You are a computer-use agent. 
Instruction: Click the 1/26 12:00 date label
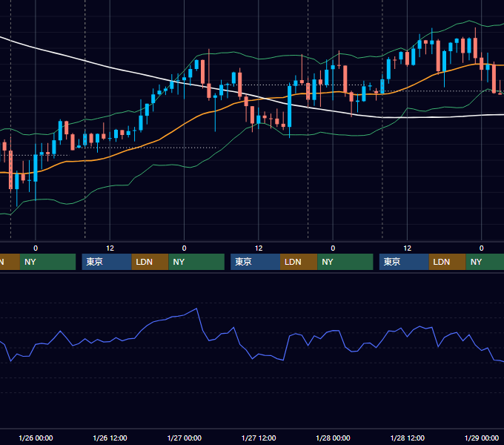110,438
